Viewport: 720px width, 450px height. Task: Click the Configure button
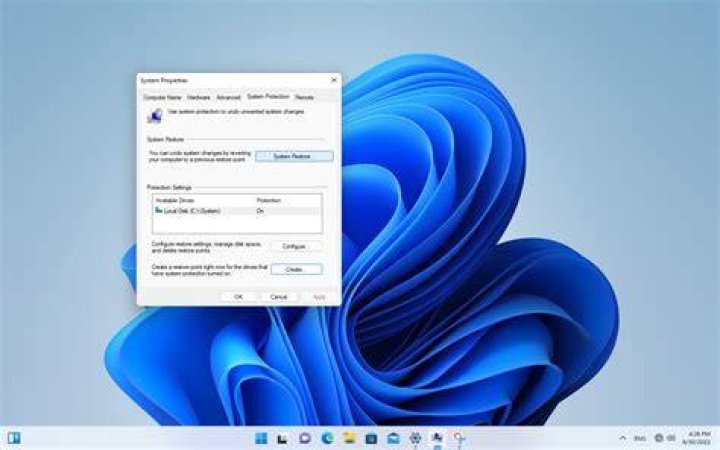296,247
